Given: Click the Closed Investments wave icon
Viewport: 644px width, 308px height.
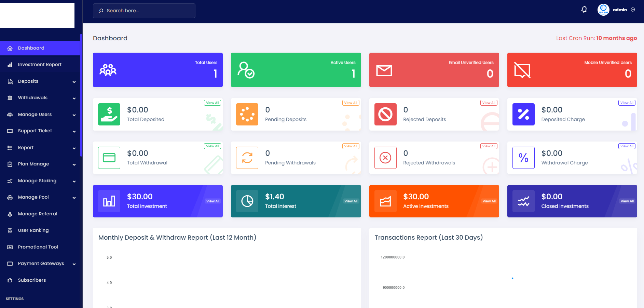Looking at the screenshot, I should click(523, 201).
